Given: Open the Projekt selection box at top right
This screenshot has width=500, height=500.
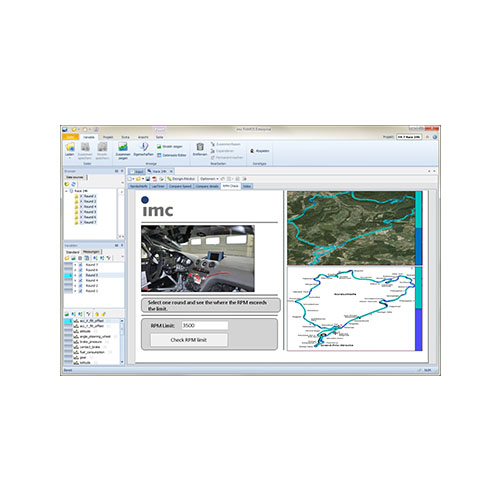Looking at the screenshot, I should click(409, 137).
